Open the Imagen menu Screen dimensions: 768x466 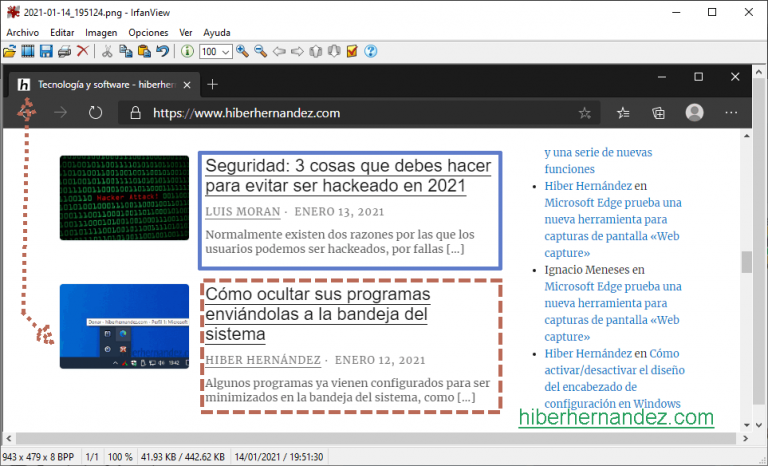click(x=101, y=33)
